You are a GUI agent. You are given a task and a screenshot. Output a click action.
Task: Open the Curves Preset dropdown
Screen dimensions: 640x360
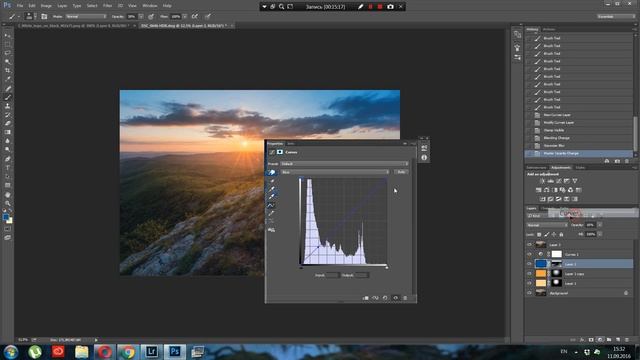[x=344, y=164]
